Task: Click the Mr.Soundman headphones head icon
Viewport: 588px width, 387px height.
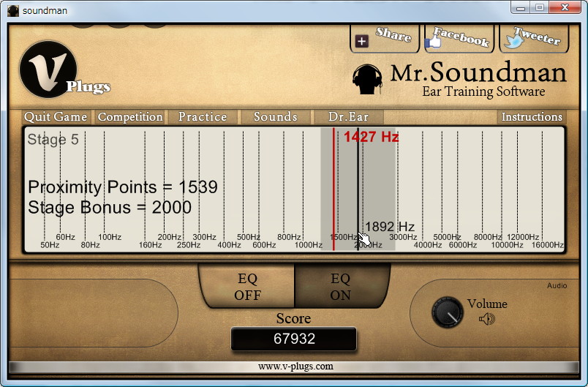Action: 367,79
